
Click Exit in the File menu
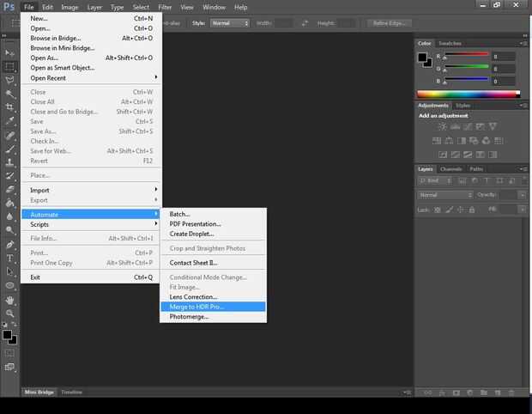93,277
